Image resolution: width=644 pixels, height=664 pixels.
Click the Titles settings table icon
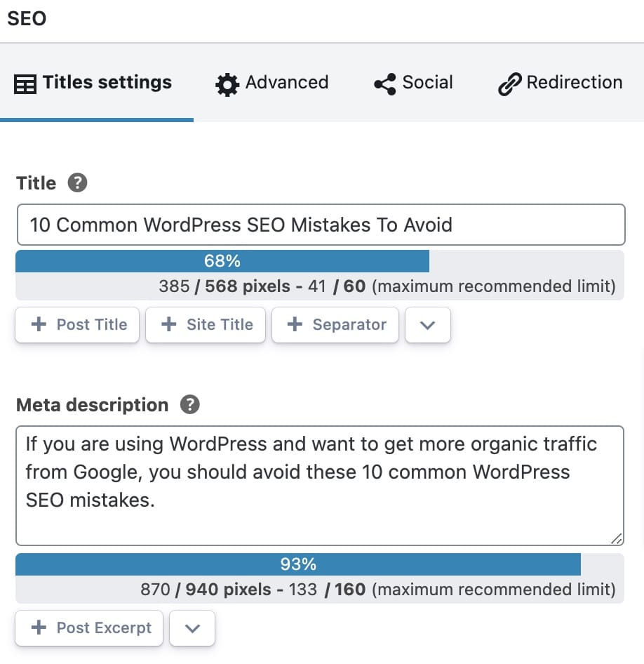click(x=25, y=84)
